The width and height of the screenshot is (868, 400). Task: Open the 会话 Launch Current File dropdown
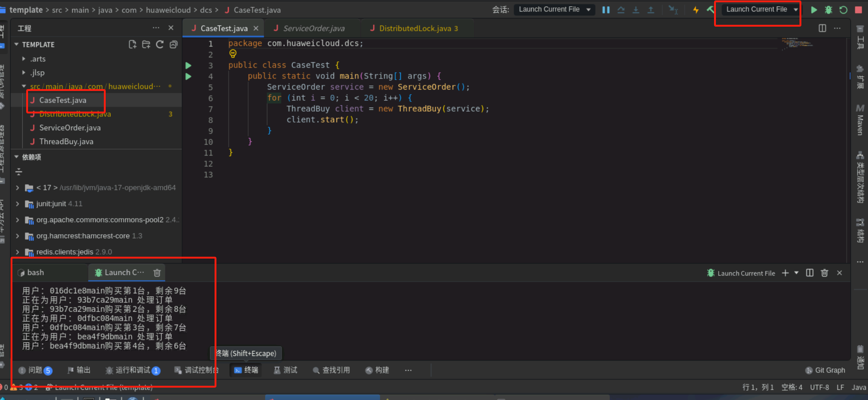coord(554,10)
